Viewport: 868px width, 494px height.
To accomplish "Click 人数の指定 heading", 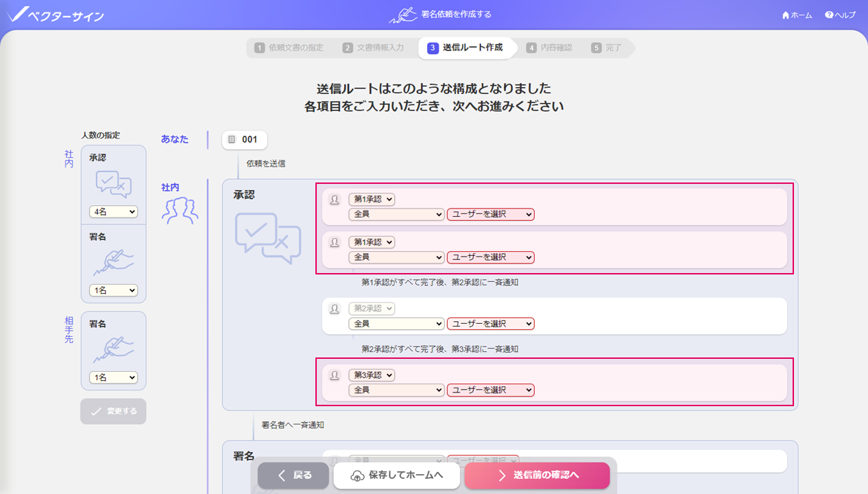I will coord(101,135).
